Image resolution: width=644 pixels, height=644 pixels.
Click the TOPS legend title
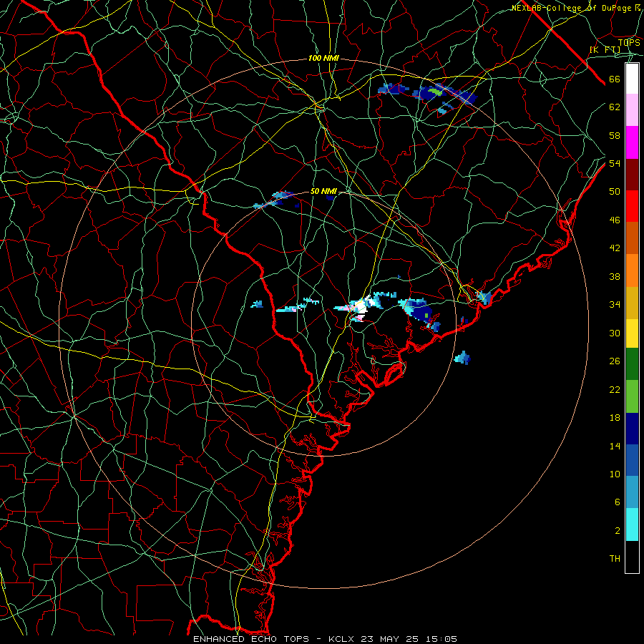pos(629,42)
